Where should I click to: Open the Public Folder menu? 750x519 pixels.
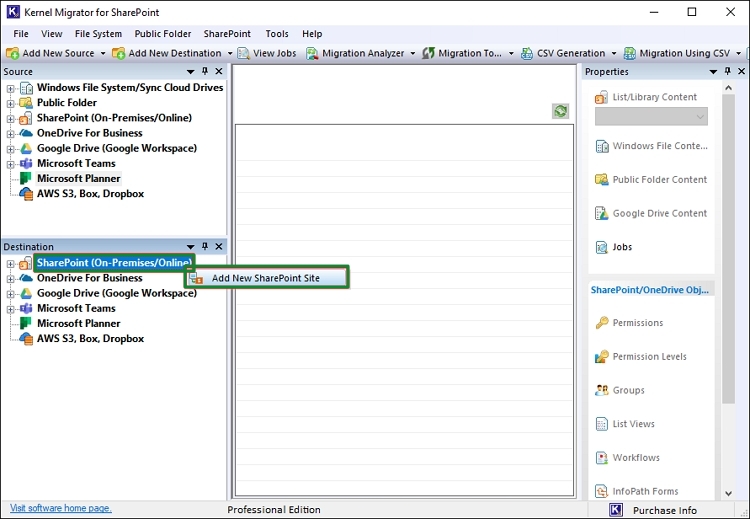pos(163,34)
